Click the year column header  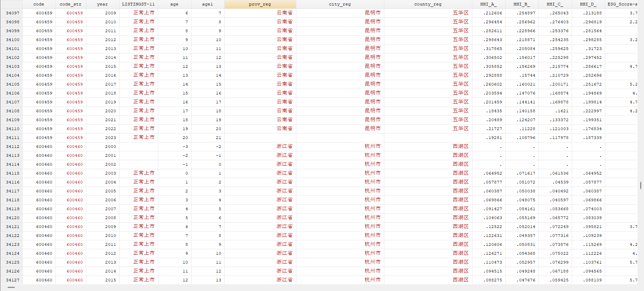pyautogui.click(x=102, y=4)
